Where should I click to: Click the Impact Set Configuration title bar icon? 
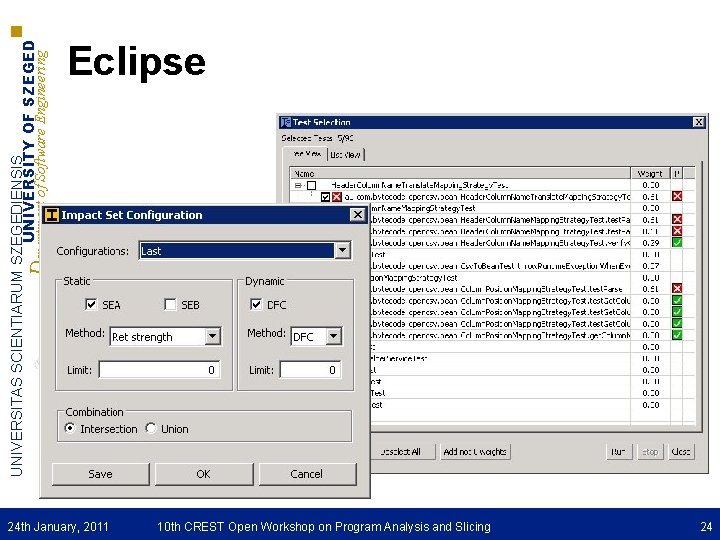coord(52,215)
